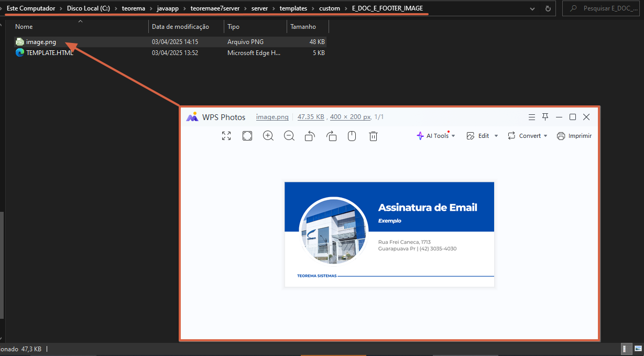Pin the WPS Photos window on top
Image resolution: width=644 pixels, height=356 pixels.
click(545, 117)
